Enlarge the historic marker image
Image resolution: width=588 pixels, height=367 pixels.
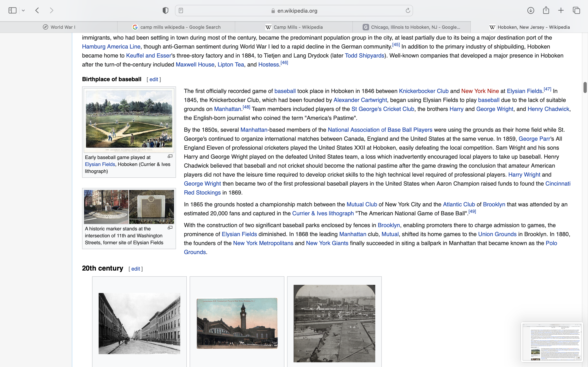(170, 228)
